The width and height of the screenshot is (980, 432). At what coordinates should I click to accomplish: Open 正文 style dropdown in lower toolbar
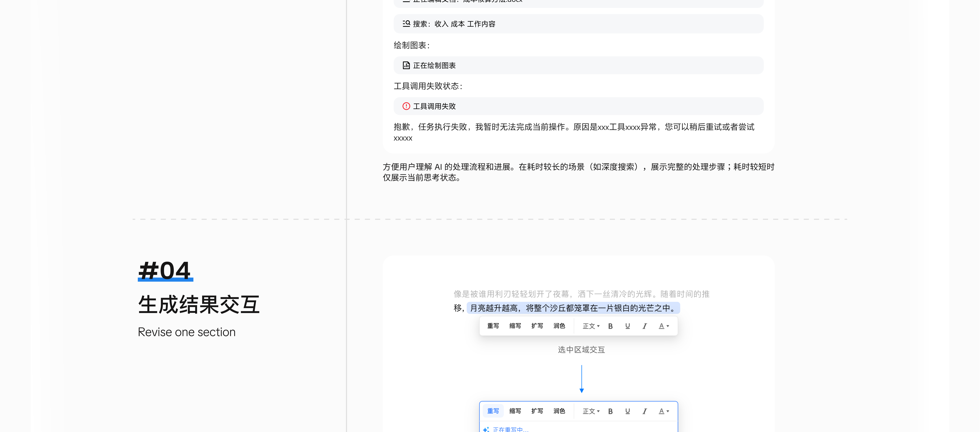pyautogui.click(x=591, y=411)
